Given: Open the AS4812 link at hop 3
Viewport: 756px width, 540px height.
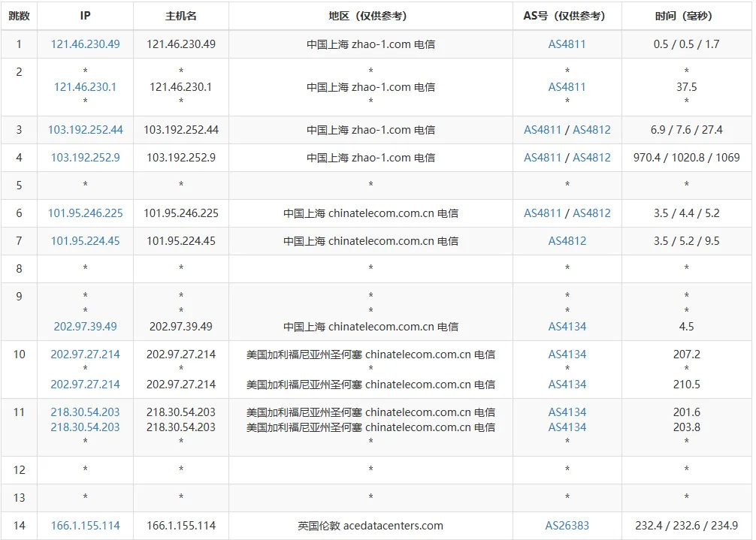Looking at the screenshot, I should (592, 129).
